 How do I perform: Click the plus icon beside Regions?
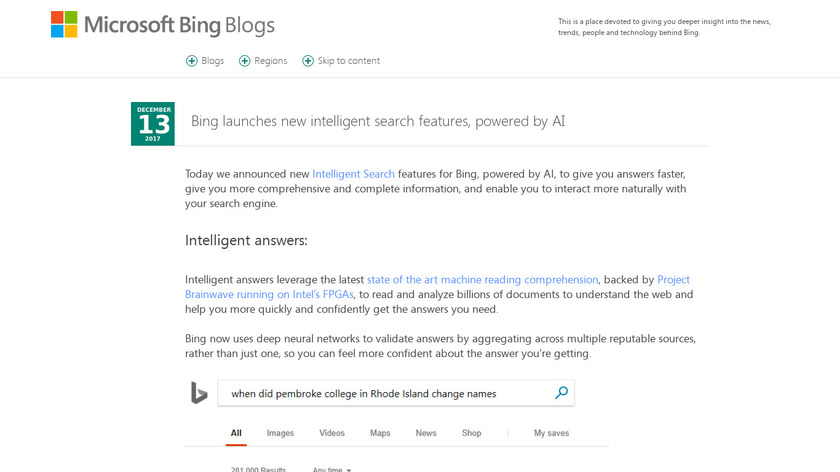pyautogui.click(x=245, y=61)
